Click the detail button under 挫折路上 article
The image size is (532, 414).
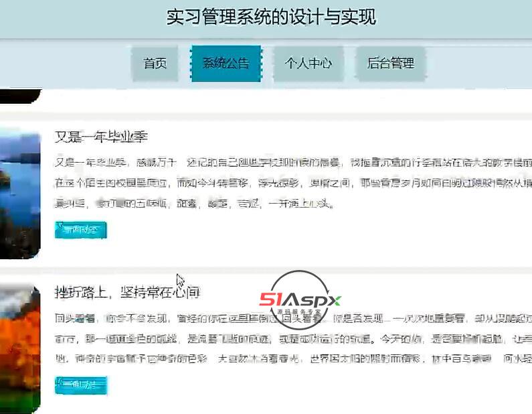tap(81, 385)
